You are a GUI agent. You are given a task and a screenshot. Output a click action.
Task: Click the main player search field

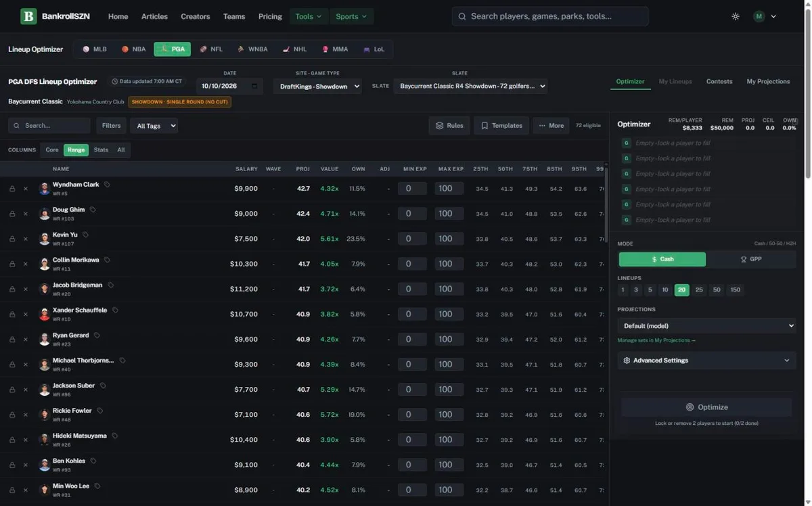click(x=550, y=16)
